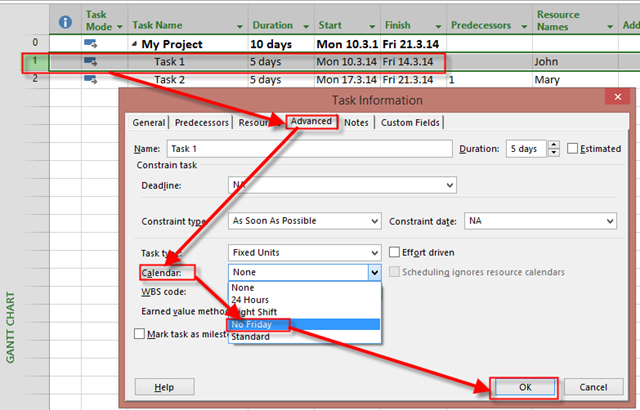
Task: Open the Deadline dropdown
Action: pyautogui.click(x=450, y=185)
